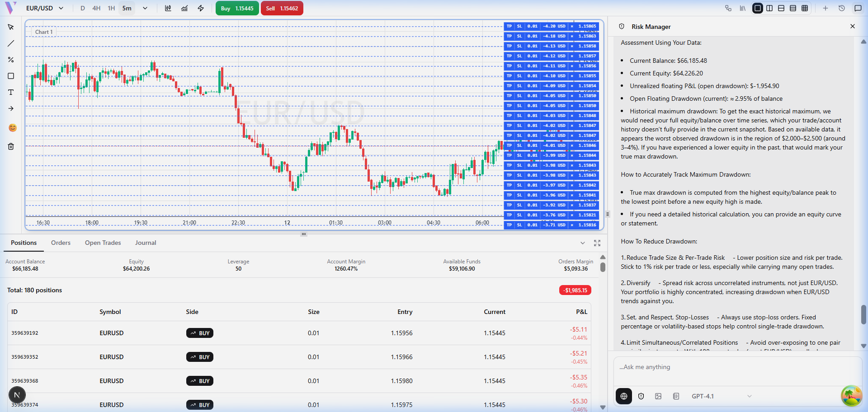Open the history clock icon
This screenshot has height=412, width=868.
[x=842, y=8]
